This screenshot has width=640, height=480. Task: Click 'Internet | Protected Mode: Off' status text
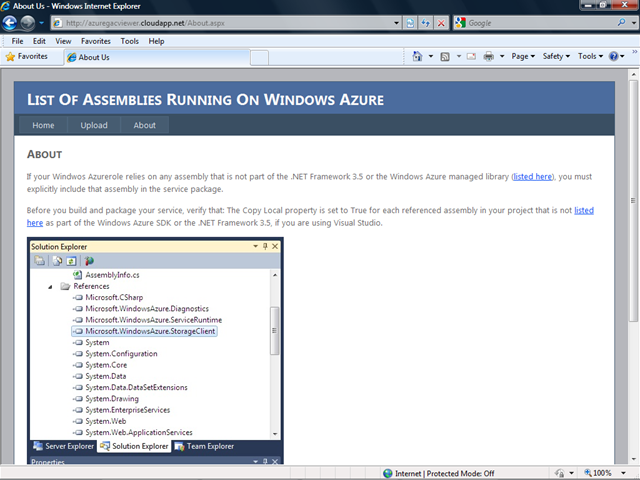click(x=444, y=473)
